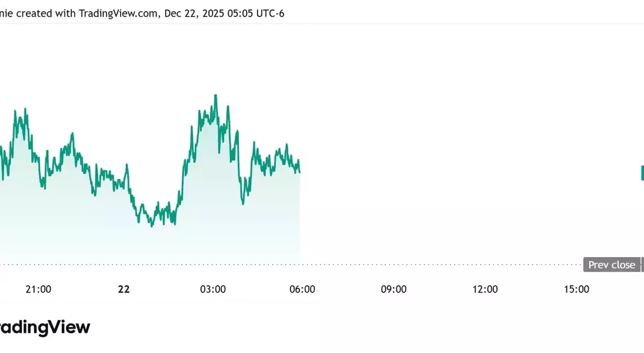Open the TradingView.com link in the header
This screenshot has height=353, width=644.
116,13
